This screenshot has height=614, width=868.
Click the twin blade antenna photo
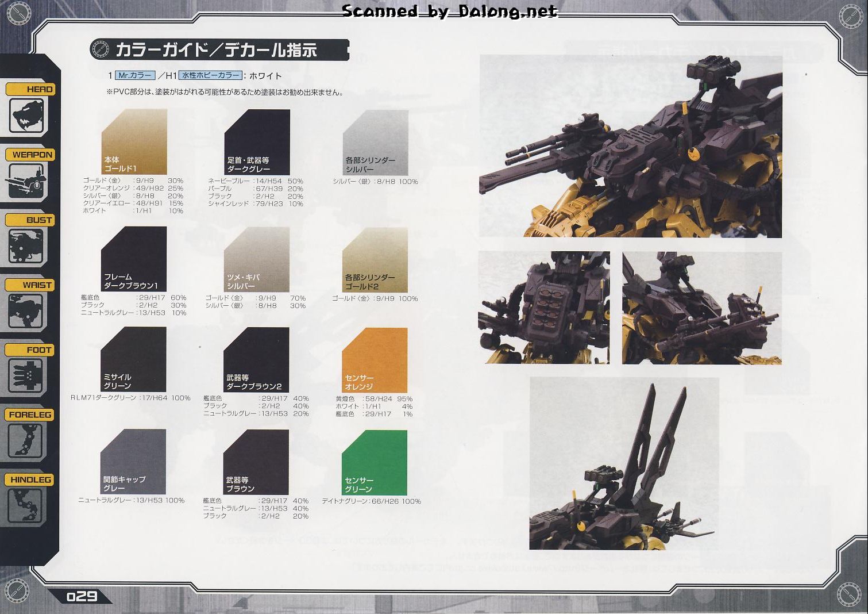click(624, 463)
